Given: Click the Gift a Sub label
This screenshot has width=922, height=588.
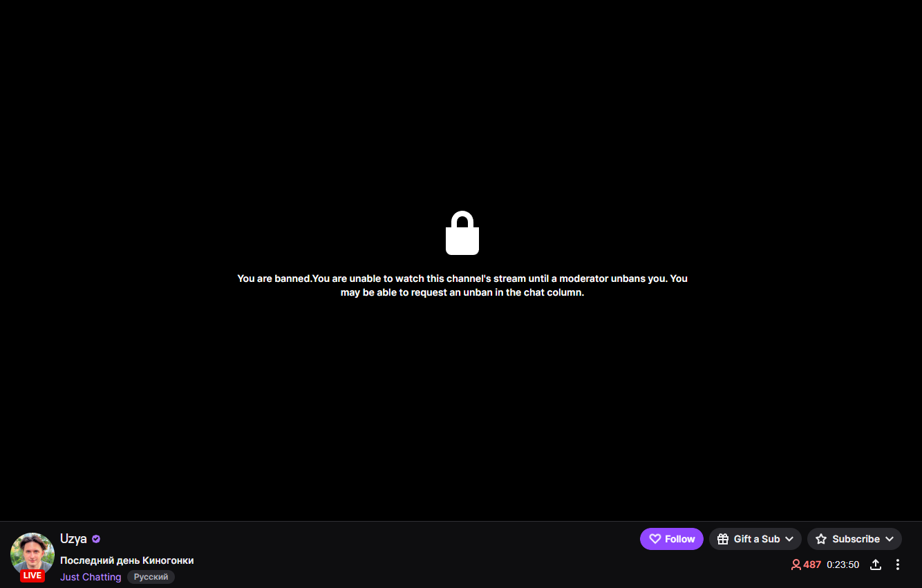Looking at the screenshot, I should (x=757, y=539).
